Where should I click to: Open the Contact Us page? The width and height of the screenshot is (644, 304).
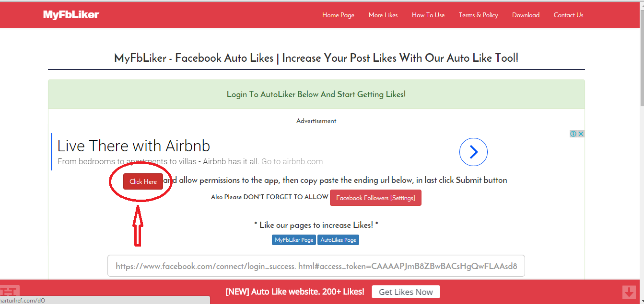[568, 15]
